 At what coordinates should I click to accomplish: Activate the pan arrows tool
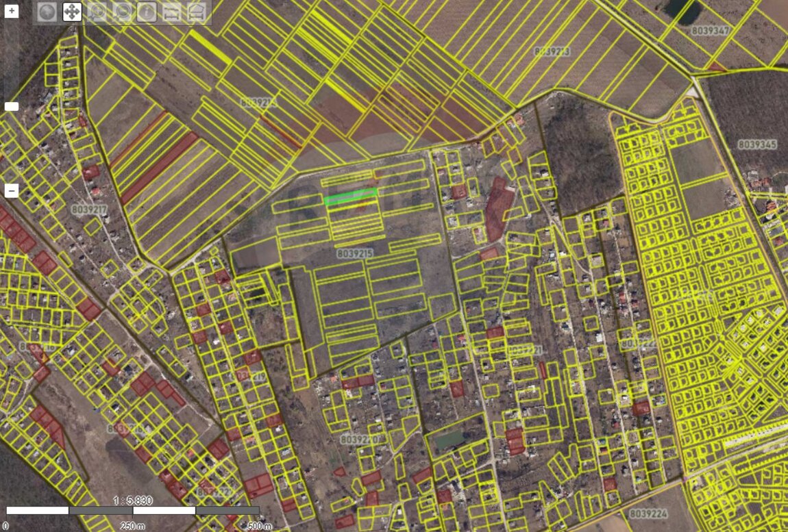(x=72, y=12)
